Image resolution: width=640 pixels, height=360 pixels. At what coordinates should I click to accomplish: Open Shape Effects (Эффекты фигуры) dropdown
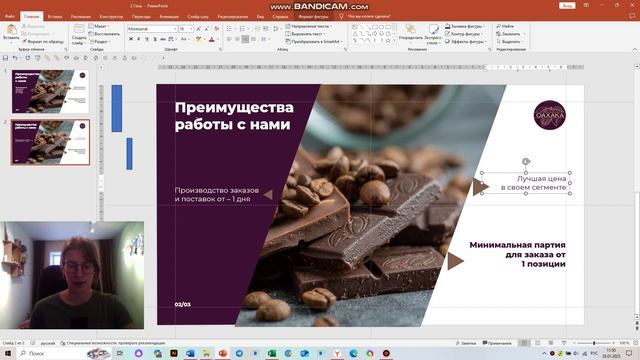point(466,42)
